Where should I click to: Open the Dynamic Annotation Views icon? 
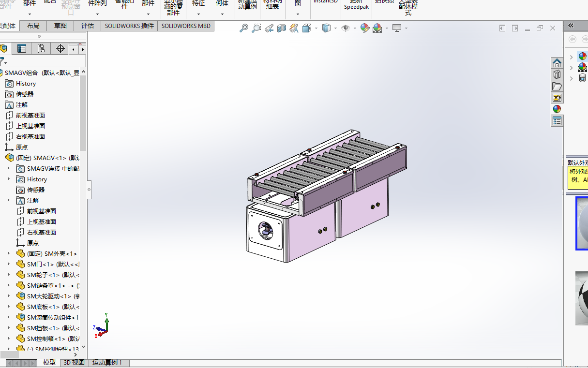294,29
